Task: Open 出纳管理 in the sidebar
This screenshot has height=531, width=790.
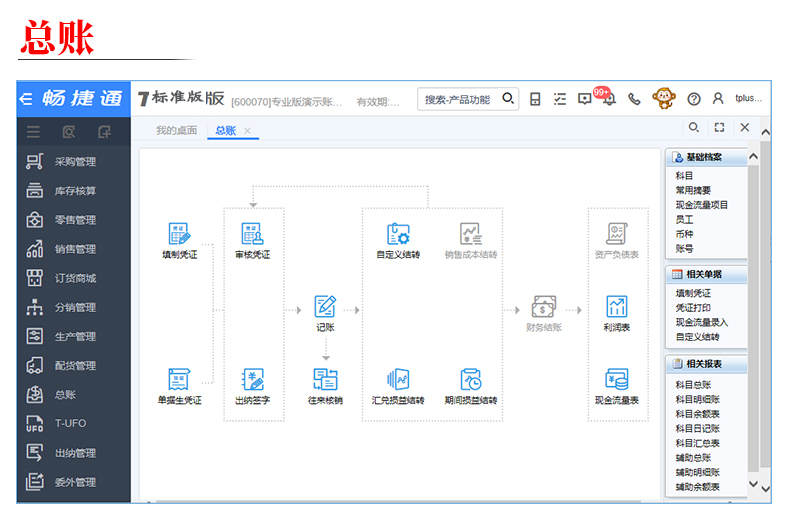Action: point(74,453)
